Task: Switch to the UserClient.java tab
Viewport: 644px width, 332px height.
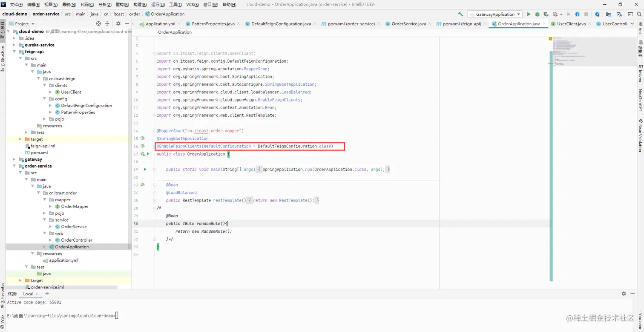Action: 571,24
